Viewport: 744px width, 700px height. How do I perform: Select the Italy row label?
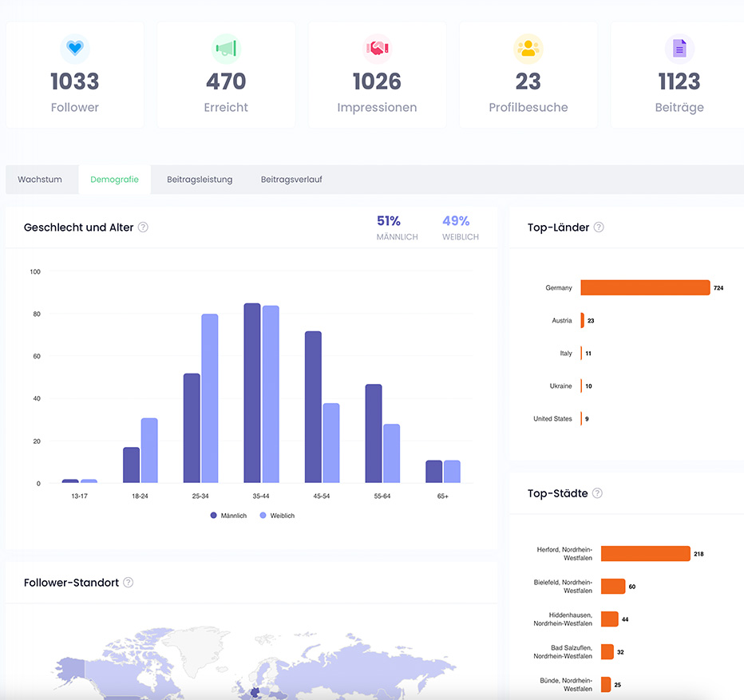tap(566, 353)
